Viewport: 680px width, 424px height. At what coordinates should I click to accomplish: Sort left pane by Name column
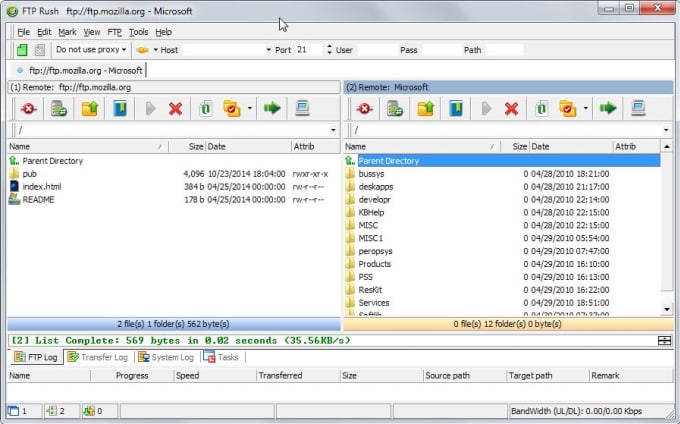click(88, 147)
